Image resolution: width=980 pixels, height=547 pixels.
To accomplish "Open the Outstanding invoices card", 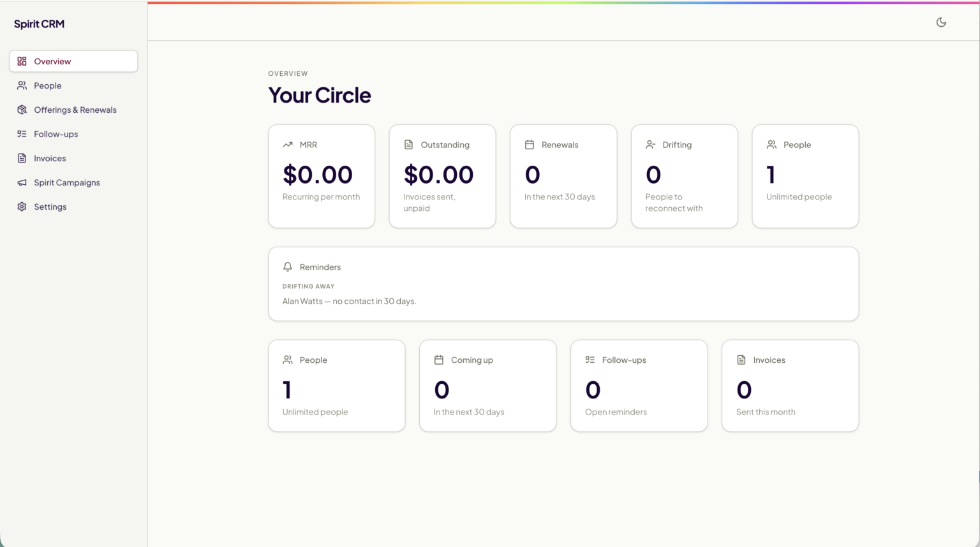I will click(442, 176).
